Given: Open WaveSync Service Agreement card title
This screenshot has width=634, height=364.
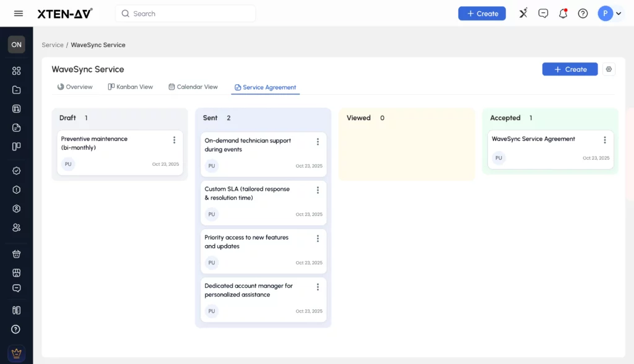Looking at the screenshot, I should click(533, 139).
